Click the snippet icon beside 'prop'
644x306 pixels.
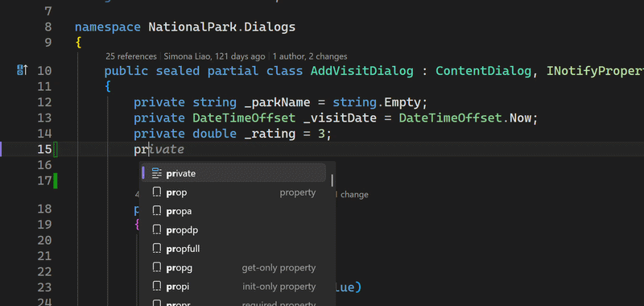[x=156, y=192]
